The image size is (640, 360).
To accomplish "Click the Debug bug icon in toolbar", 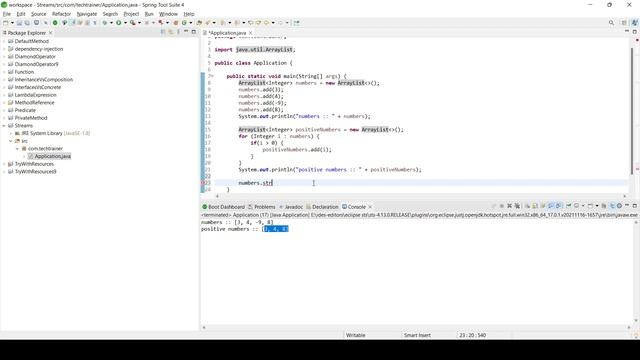I will coord(104,23).
